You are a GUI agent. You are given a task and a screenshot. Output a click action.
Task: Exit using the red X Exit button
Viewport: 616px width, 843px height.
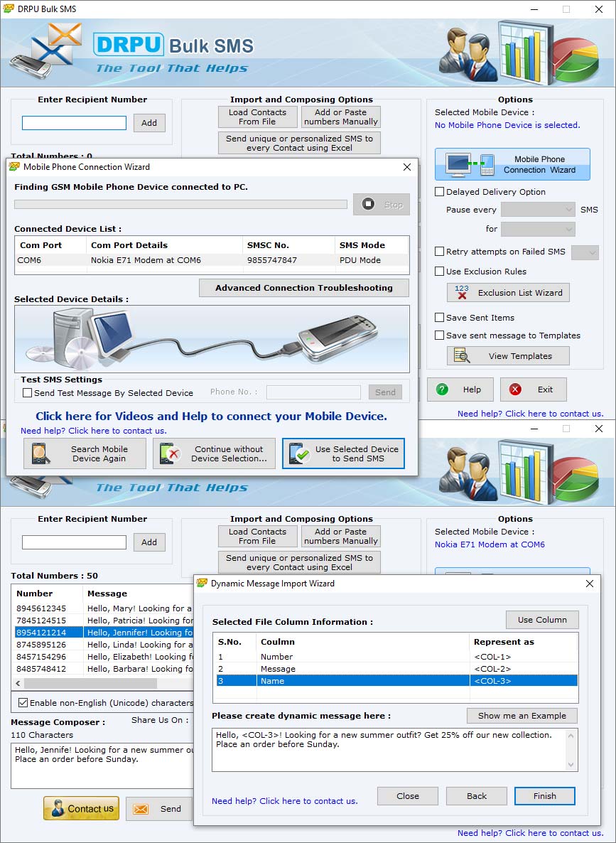click(533, 389)
